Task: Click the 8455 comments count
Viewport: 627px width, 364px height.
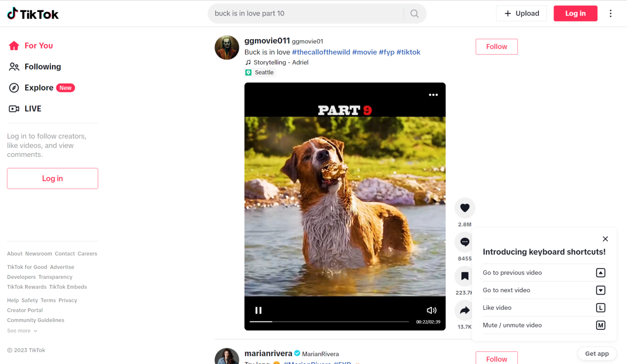Action: [465, 259]
